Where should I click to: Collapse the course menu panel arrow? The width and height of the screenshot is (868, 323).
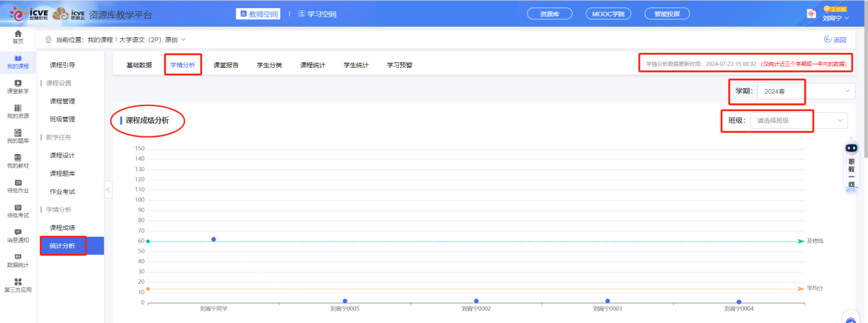point(108,190)
